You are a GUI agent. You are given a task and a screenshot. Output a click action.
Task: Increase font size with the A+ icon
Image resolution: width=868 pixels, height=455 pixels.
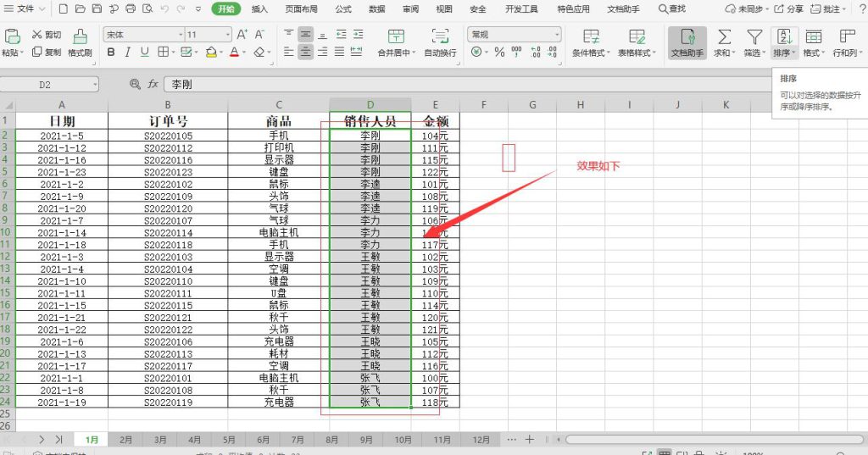pyautogui.click(x=242, y=35)
